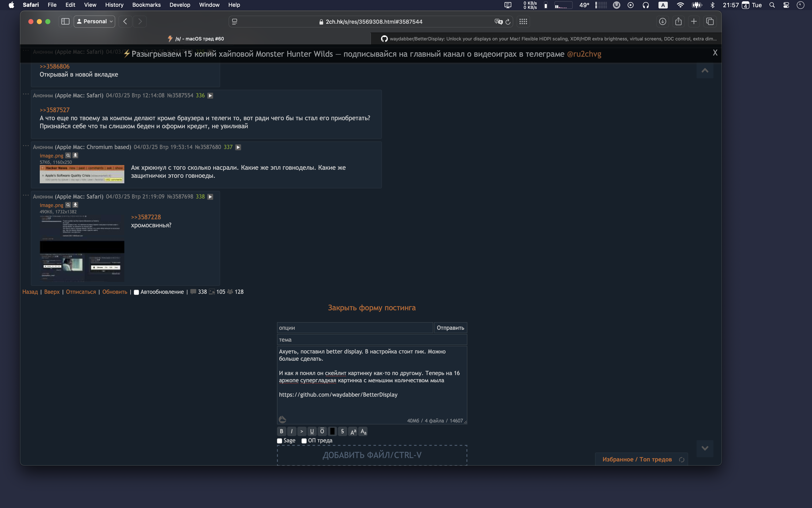This screenshot has width=812, height=508.
Task: Enable the Автообновление checkbox
Action: [136, 292]
